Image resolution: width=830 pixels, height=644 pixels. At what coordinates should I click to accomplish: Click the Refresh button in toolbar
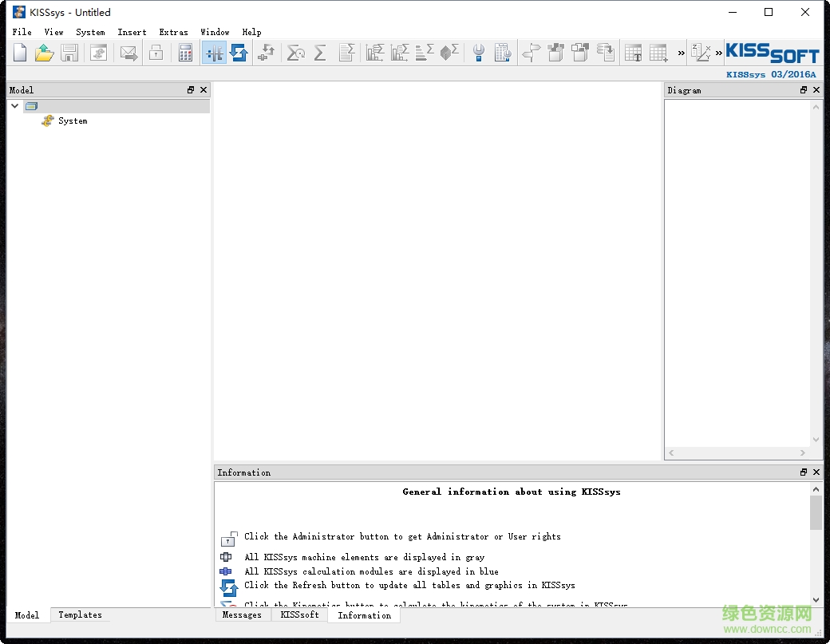coord(239,53)
